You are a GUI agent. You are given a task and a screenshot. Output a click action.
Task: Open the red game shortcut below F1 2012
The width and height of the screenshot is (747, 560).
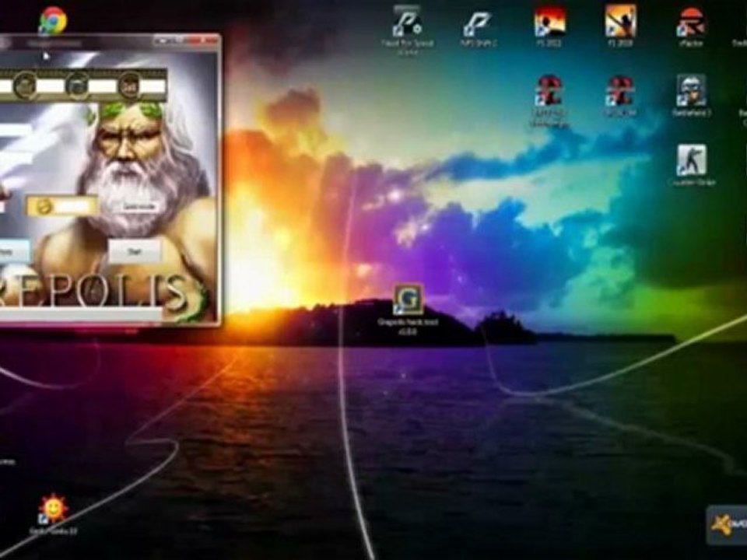click(549, 91)
